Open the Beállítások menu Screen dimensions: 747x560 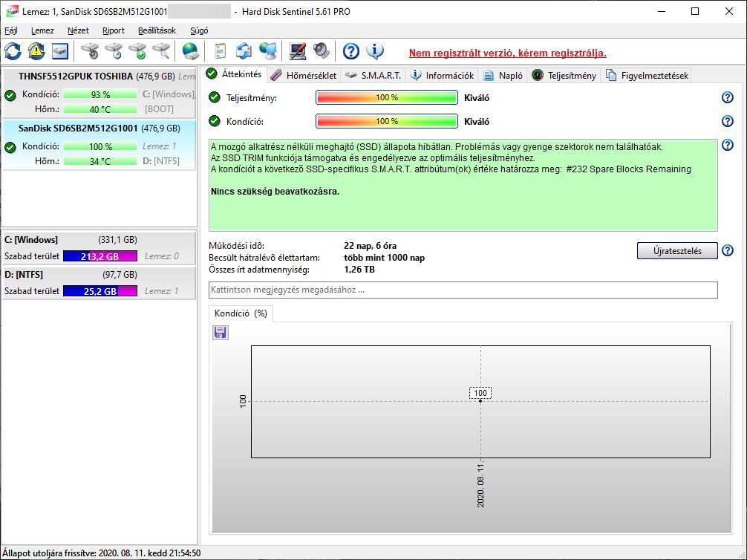point(157,30)
